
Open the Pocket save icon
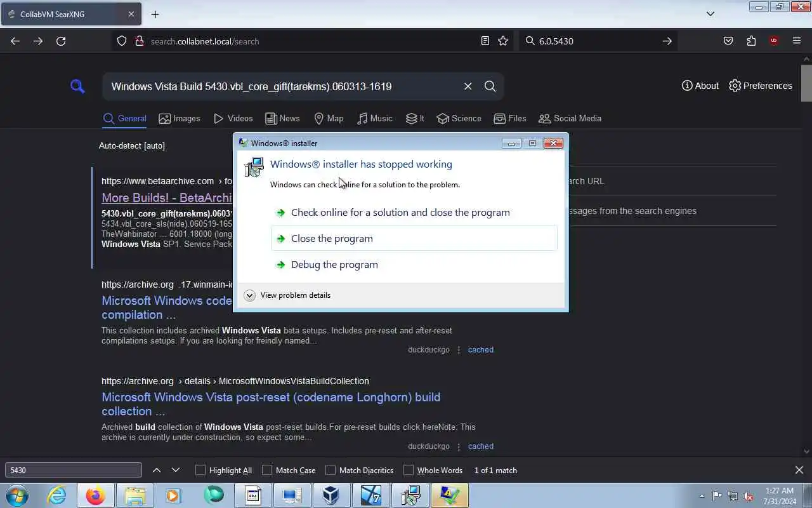click(728, 41)
